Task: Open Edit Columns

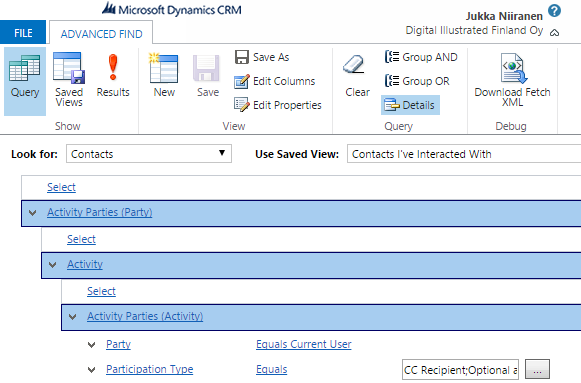Action: pos(275,81)
